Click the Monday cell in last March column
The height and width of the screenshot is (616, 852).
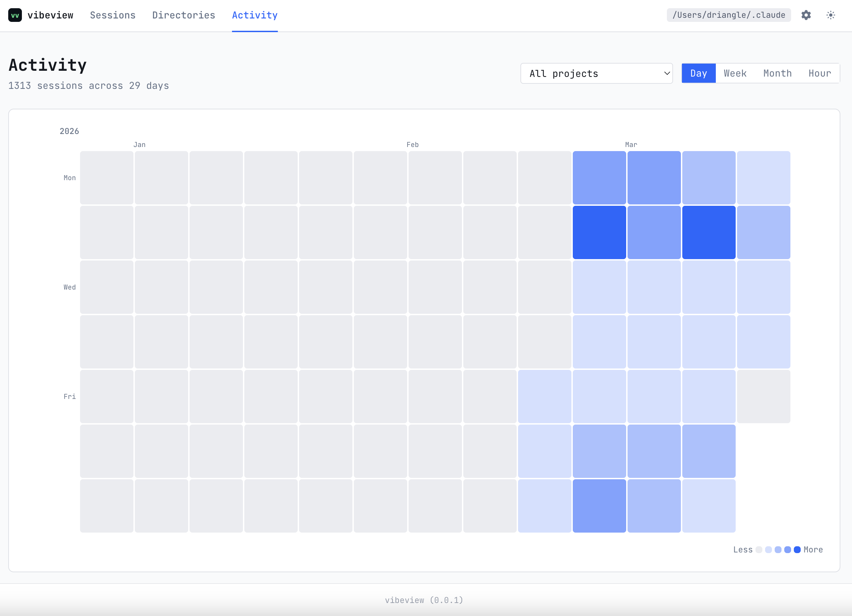[763, 177]
